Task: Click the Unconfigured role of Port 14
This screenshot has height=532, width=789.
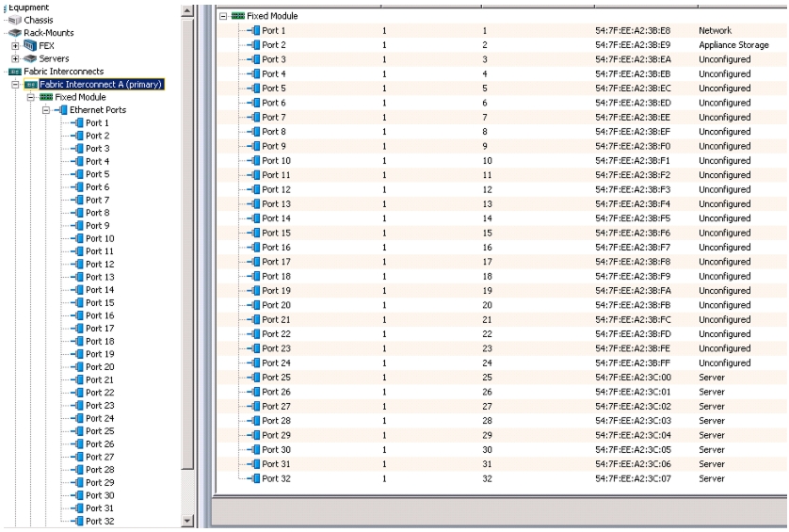Action: pyautogui.click(x=725, y=218)
